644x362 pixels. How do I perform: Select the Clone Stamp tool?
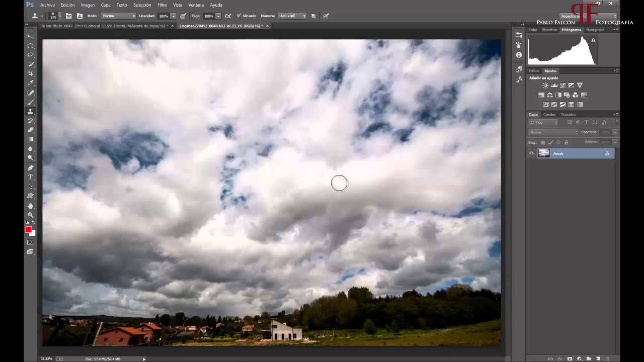point(31,112)
